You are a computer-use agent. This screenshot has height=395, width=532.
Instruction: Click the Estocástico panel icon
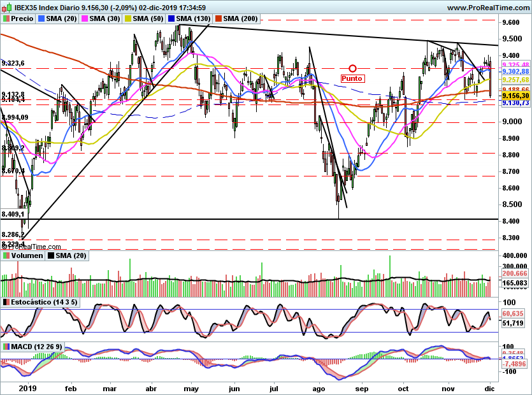pos(6,302)
